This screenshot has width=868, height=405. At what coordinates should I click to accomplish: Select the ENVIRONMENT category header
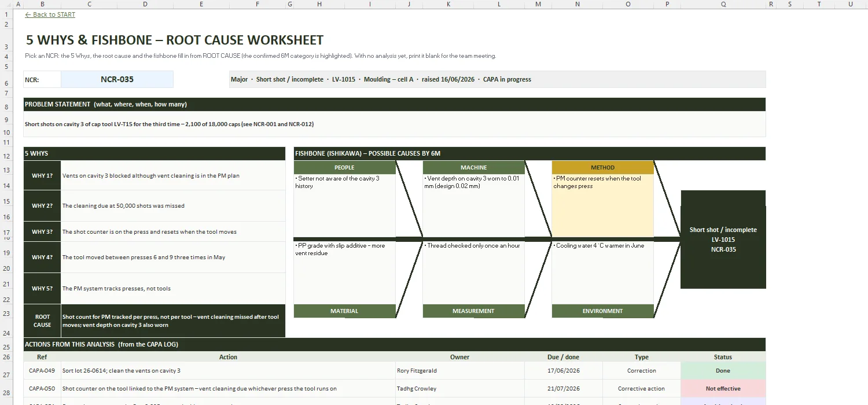coord(602,311)
